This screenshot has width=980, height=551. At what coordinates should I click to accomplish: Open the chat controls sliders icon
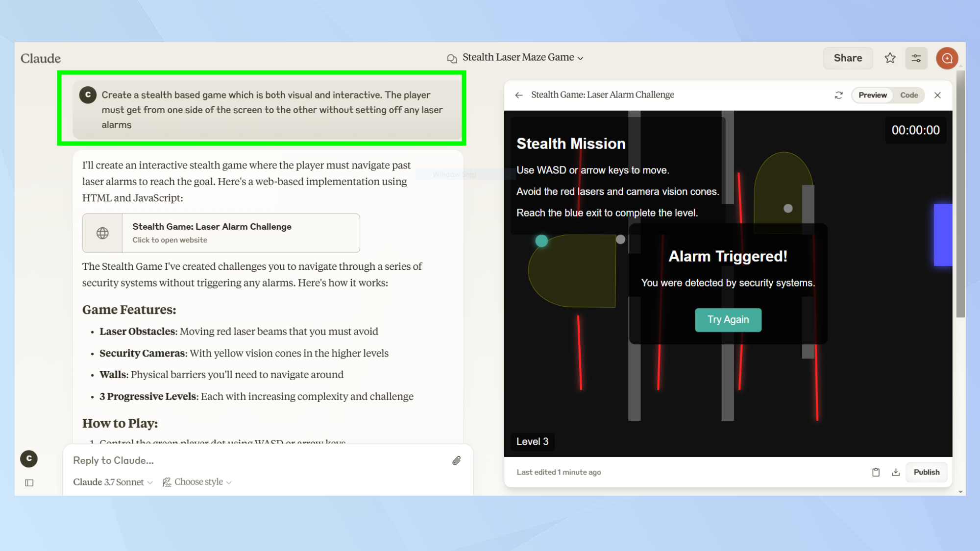point(916,58)
